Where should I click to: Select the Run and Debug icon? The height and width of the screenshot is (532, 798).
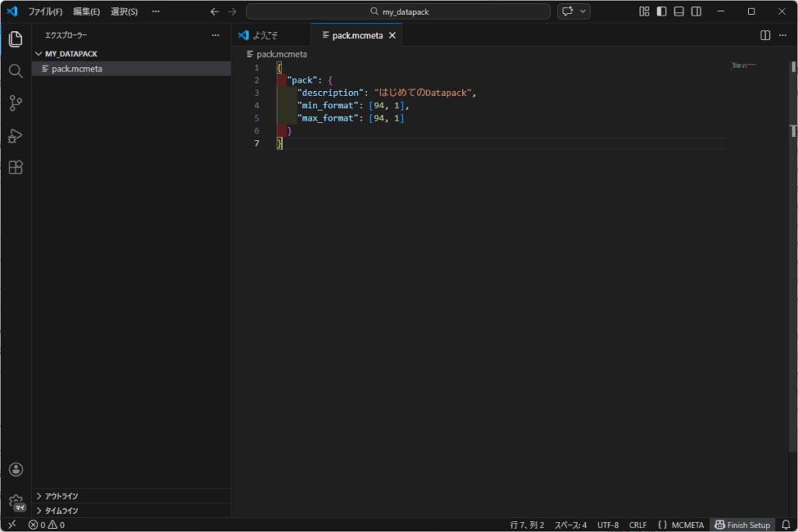pos(16,136)
